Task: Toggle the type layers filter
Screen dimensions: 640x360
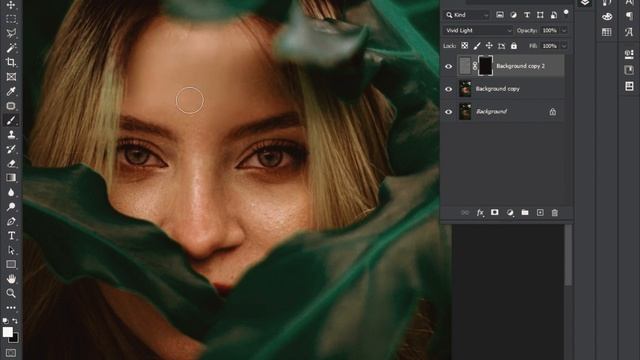Action: coord(527,15)
